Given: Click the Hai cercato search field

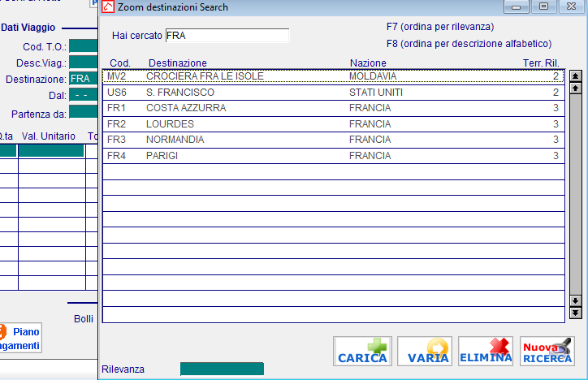Looking at the screenshot, I should (x=227, y=36).
